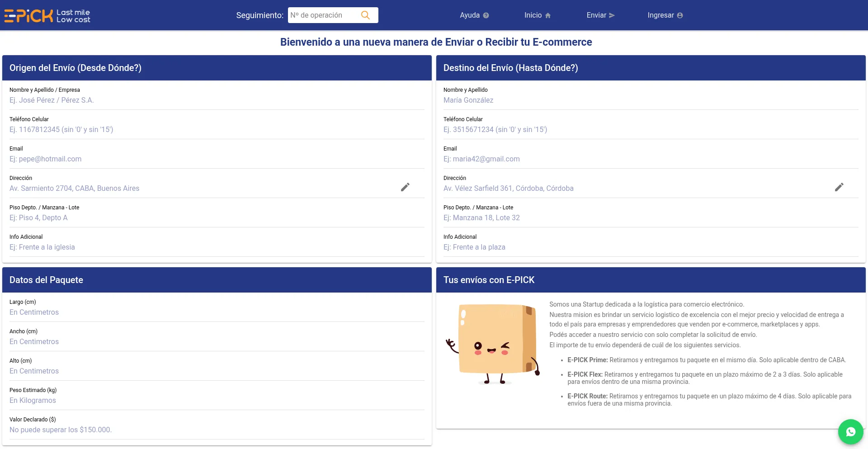Click the origin Email field

click(x=217, y=159)
